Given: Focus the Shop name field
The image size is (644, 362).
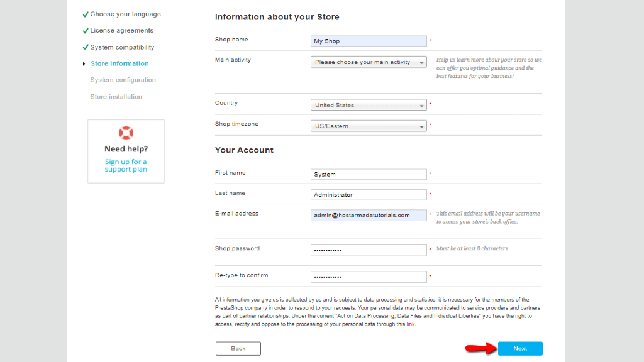Looking at the screenshot, I should [369, 41].
